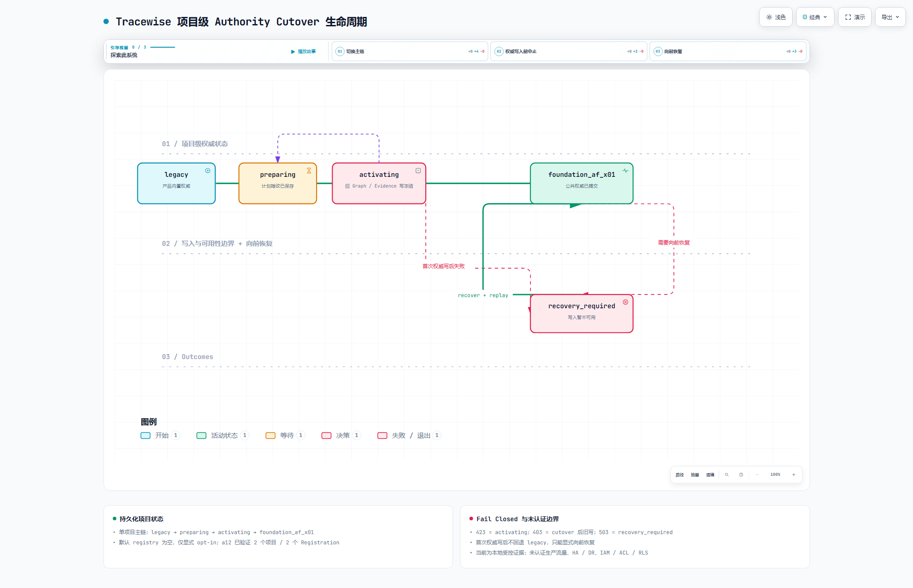
Task: Select guided step 01 切换主链
Action: click(x=410, y=51)
